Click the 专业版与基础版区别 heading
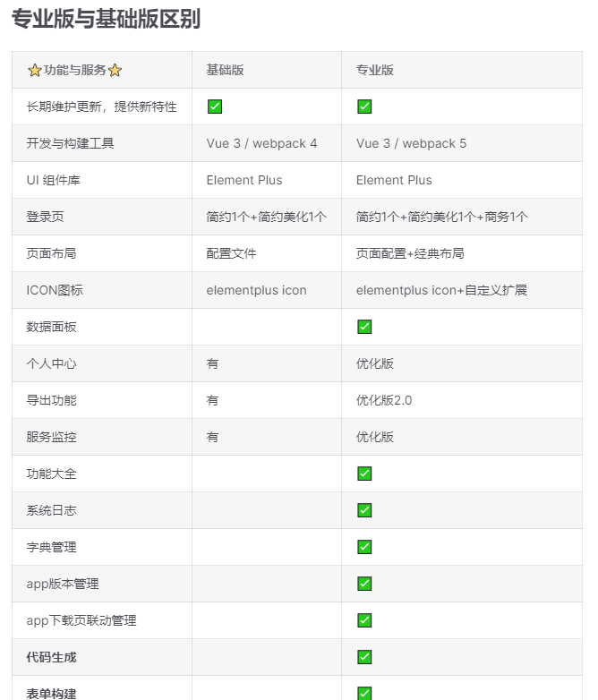598x700 pixels. (106, 19)
